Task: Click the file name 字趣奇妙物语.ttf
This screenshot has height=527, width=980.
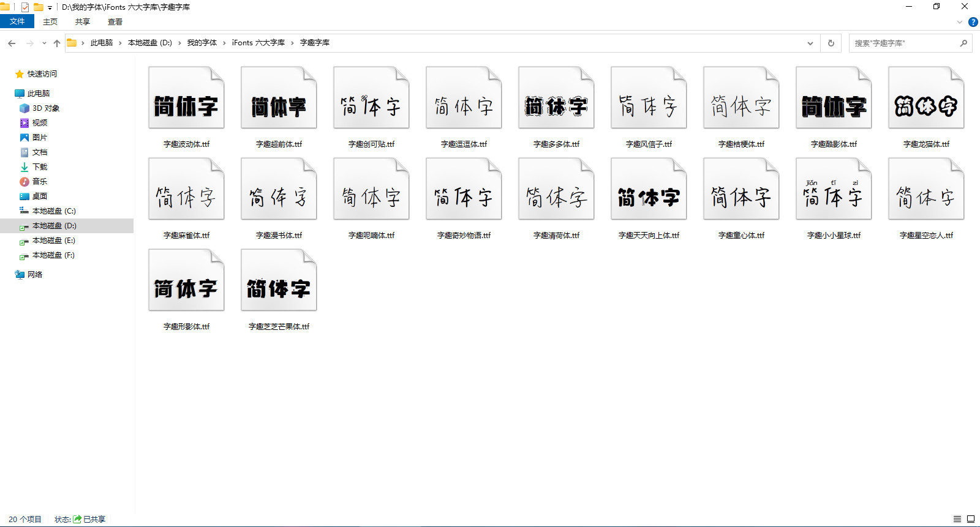Action: point(464,236)
